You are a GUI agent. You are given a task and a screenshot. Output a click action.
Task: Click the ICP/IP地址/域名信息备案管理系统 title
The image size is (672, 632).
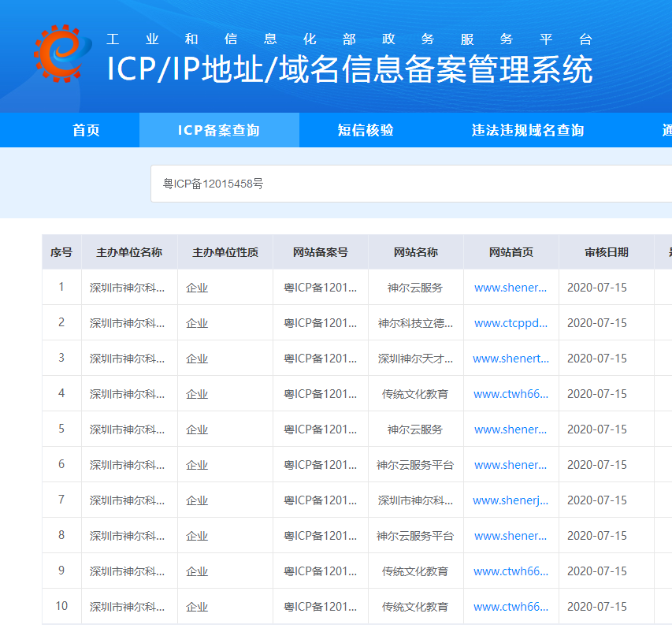(350, 69)
